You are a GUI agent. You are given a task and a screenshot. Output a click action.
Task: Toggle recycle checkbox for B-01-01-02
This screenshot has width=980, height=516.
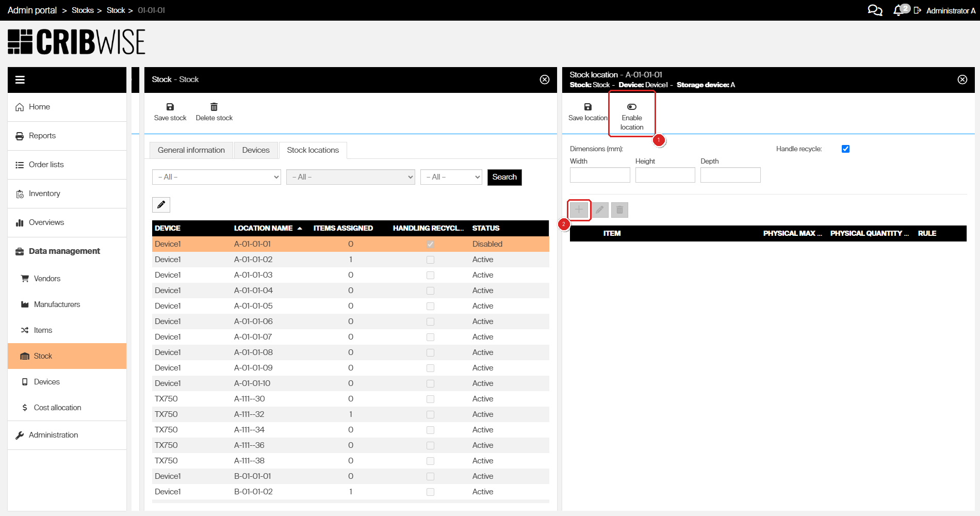coord(430,492)
